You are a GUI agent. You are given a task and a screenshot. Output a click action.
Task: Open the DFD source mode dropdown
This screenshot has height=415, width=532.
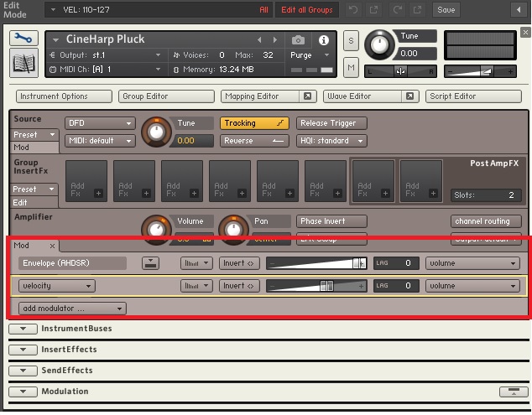tap(100, 123)
